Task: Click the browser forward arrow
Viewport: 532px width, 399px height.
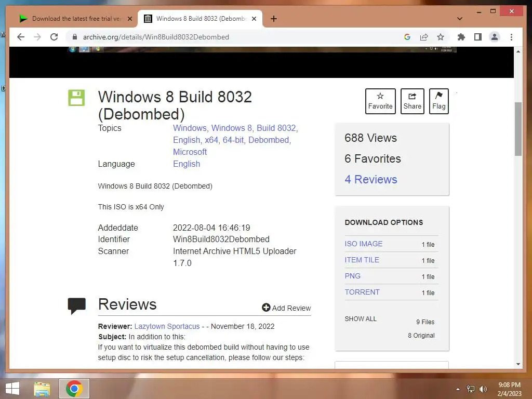Action: point(37,37)
